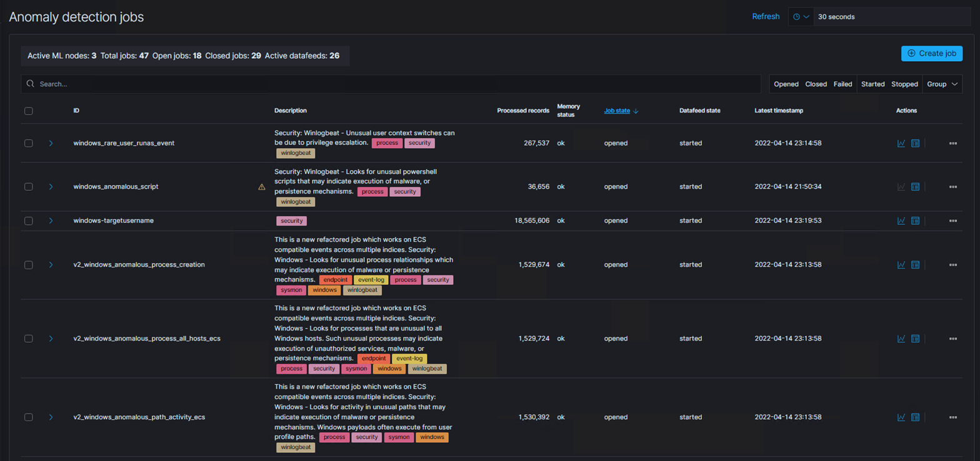The height and width of the screenshot is (461, 980).
Task: Click the security tag on windows-targetusername row
Action: tap(292, 221)
